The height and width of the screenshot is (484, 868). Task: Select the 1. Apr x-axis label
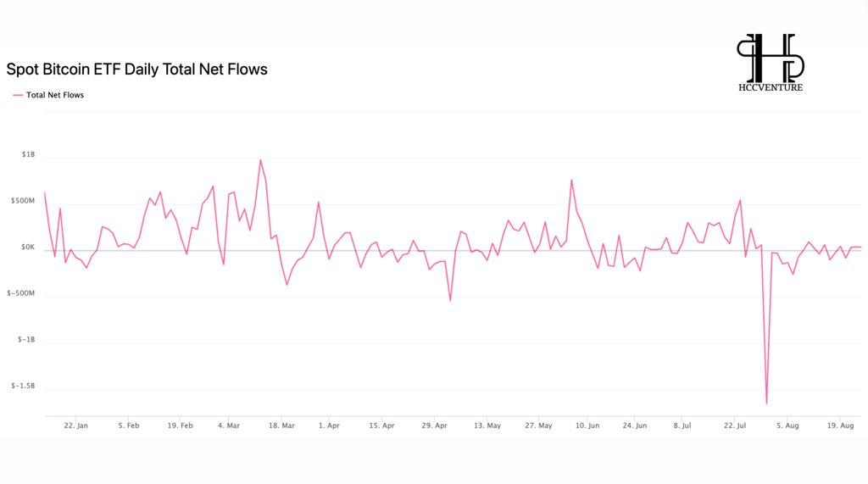[330, 426]
